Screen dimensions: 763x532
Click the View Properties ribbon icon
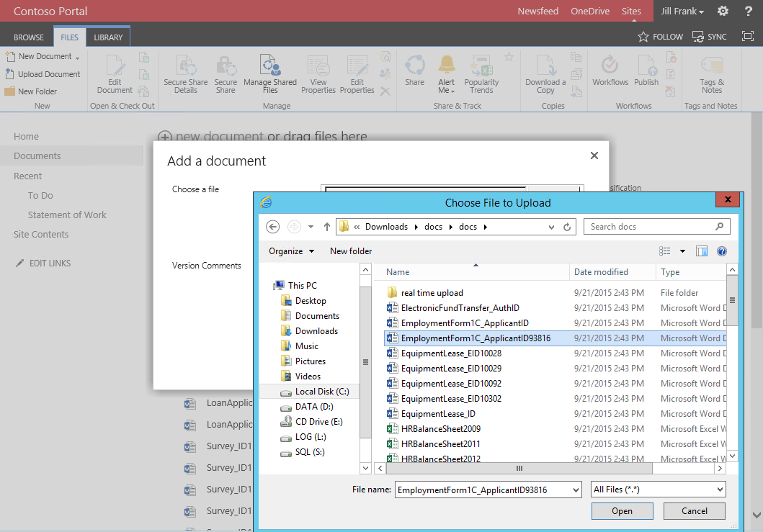point(318,66)
